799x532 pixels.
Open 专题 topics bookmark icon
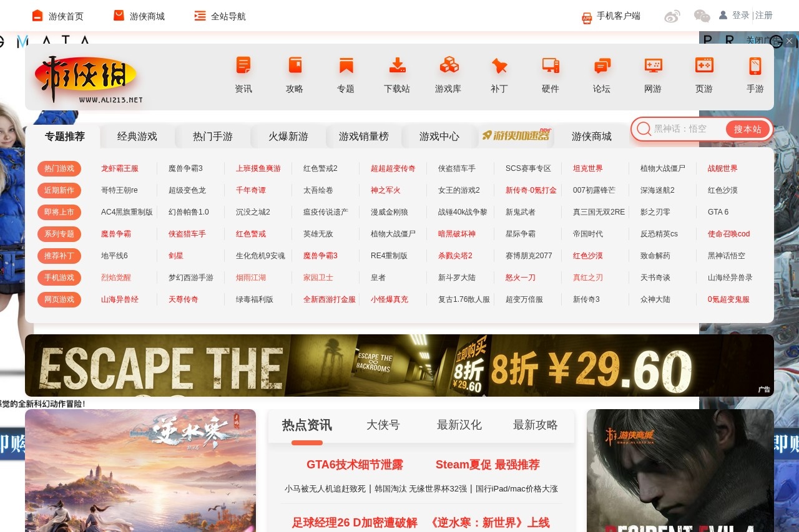346,65
